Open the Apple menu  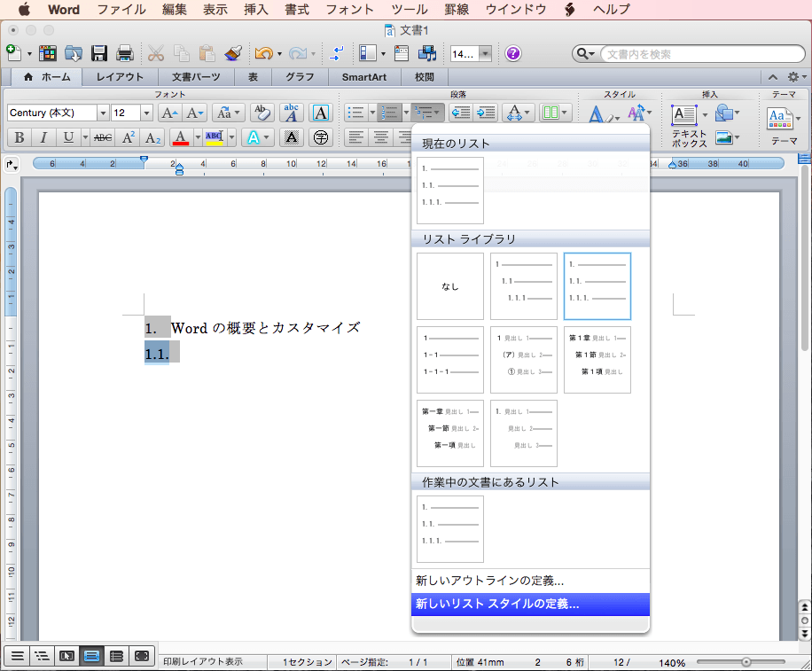coord(24,10)
